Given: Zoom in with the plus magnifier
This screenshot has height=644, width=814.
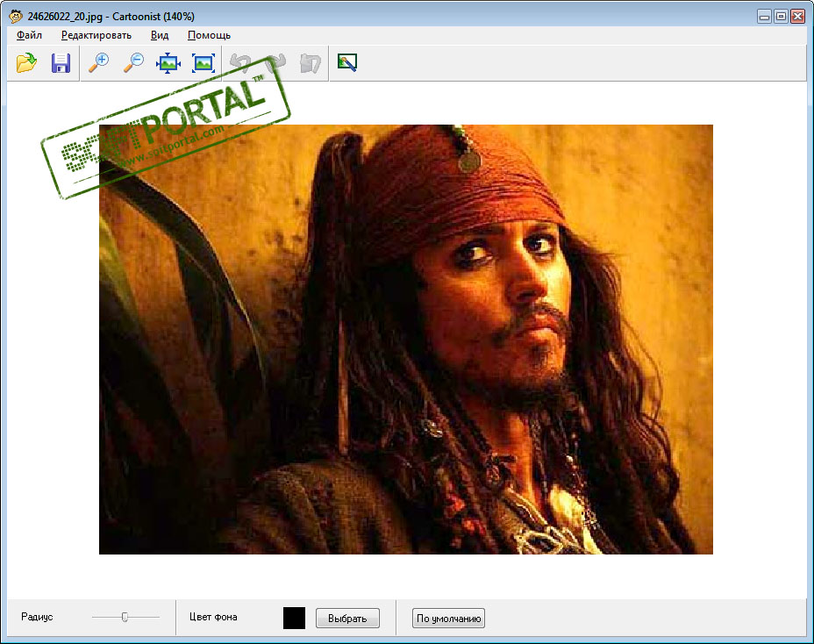Looking at the screenshot, I should click(98, 63).
